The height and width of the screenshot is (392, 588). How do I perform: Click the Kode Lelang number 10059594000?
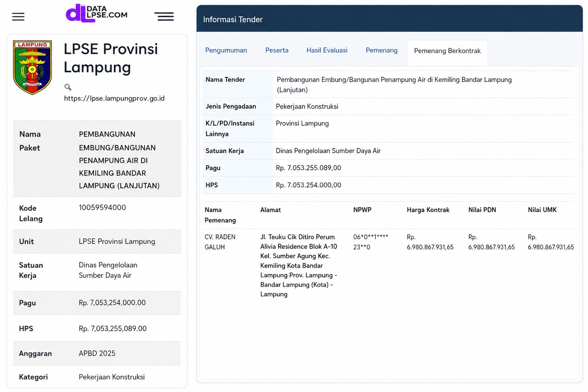[102, 207]
